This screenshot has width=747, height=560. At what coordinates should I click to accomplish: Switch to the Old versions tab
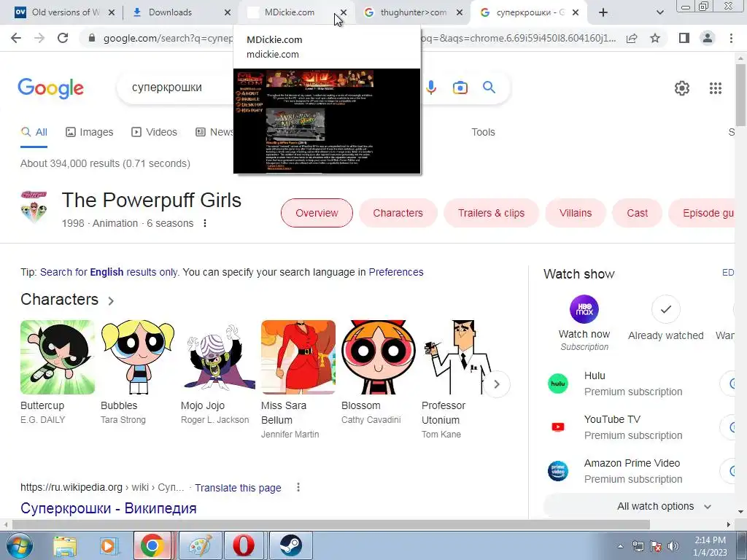66,12
